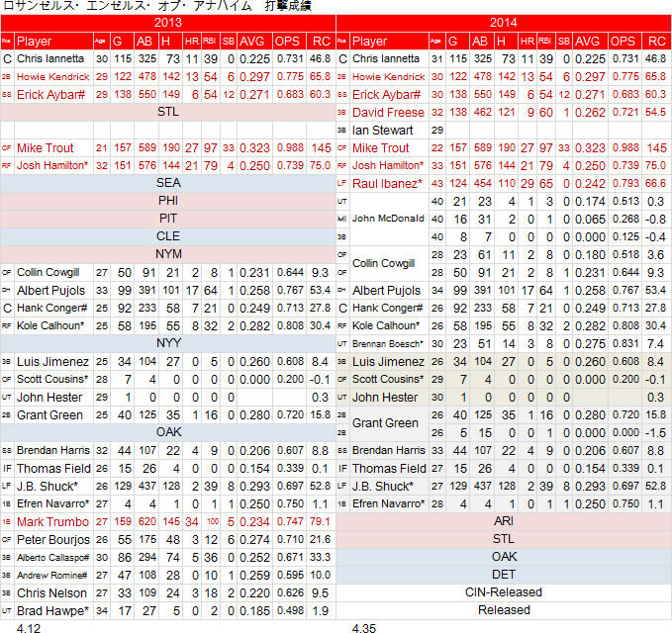Click the STL team row in the 2013 table

168,112
